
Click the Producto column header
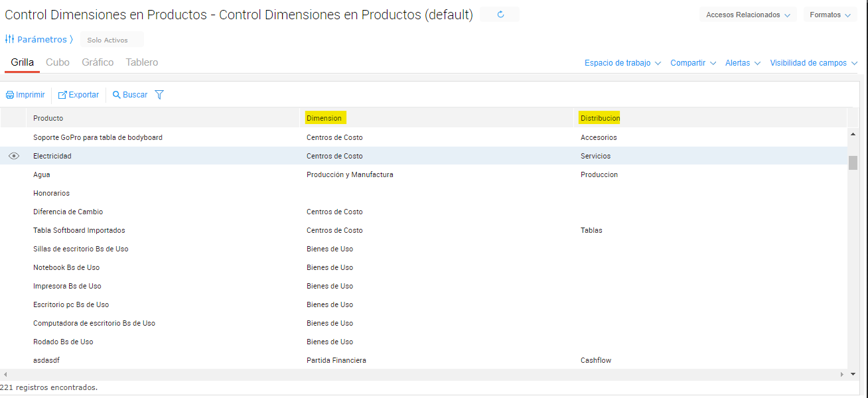tap(48, 118)
